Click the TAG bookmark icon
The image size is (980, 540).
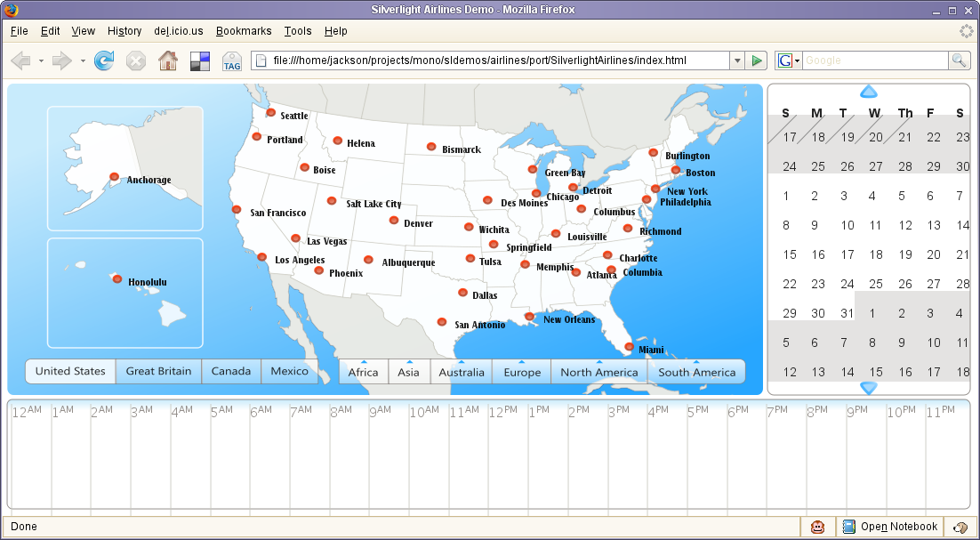pos(232,61)
